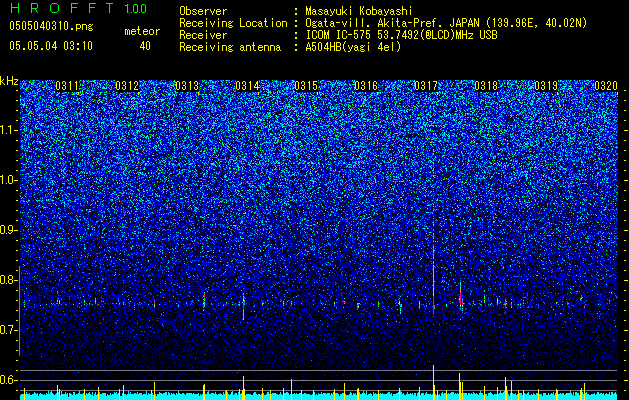Click the 0313 time marker
Screen dimensions: 629x400
187,86
